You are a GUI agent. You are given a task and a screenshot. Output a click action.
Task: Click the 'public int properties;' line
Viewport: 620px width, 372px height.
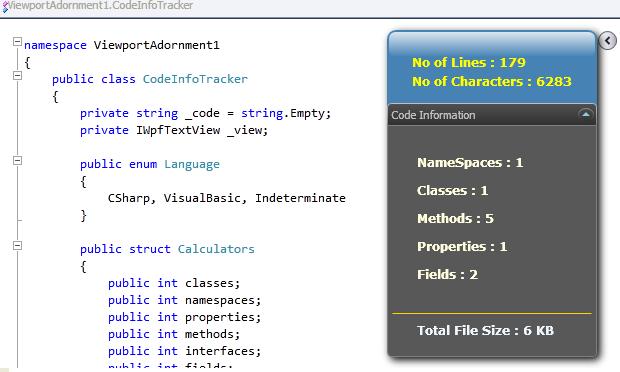(x=184, y=317)
